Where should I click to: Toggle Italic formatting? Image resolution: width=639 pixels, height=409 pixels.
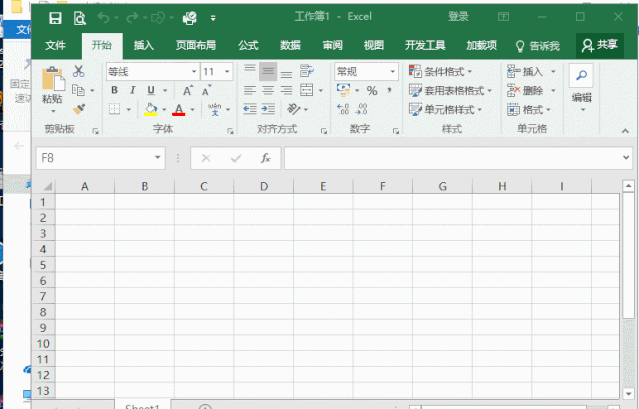[133, 91]
